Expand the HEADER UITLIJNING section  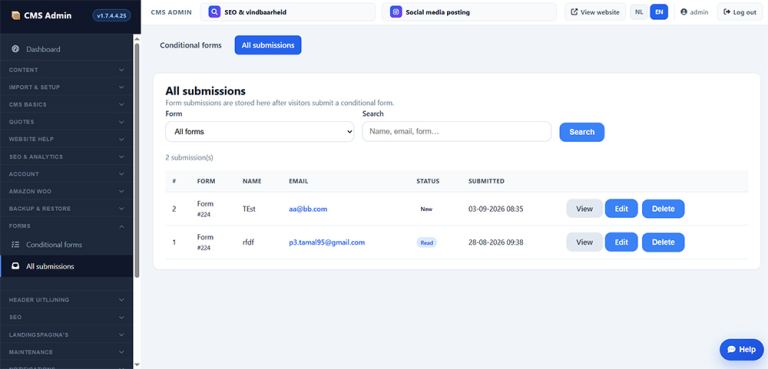point(67,300)
